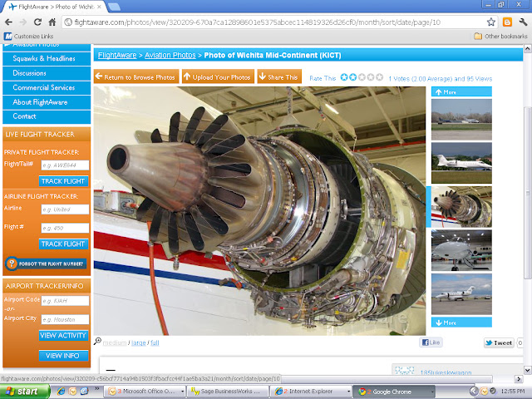Viewport: 532px width, 399px height.
Task: Open the Chrome wrench menu
Action: point(523,22)
